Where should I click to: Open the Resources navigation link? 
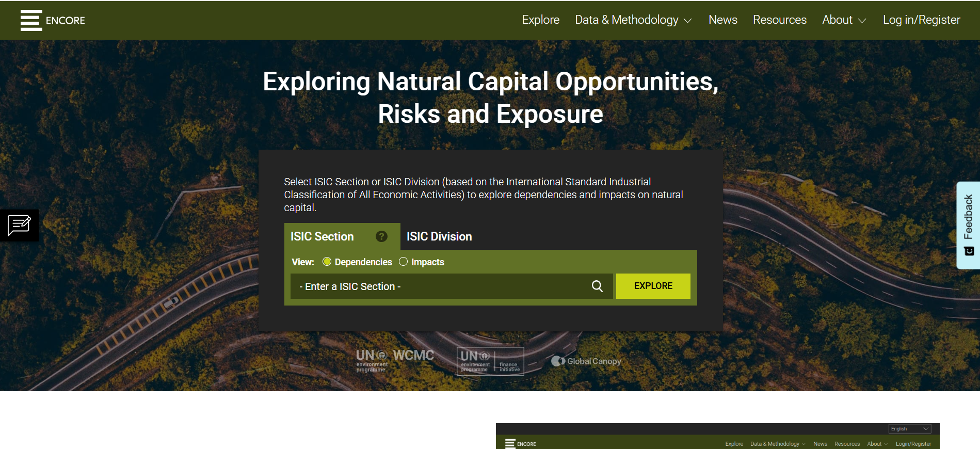click(x=779, y=20)
